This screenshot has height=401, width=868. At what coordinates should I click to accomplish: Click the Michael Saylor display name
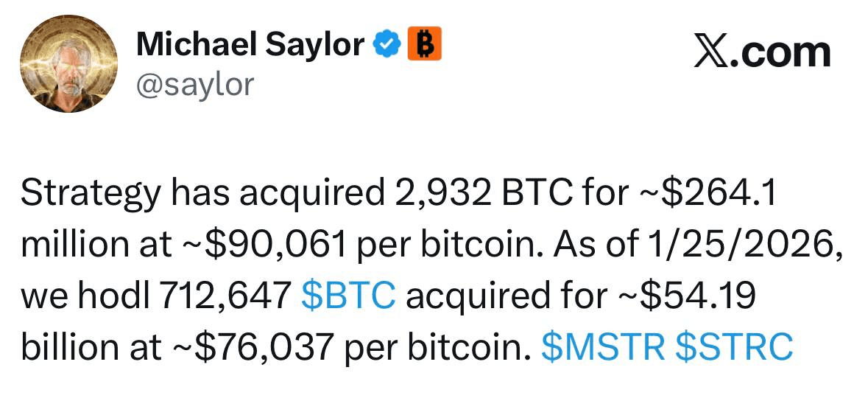(x=250, y=46)
